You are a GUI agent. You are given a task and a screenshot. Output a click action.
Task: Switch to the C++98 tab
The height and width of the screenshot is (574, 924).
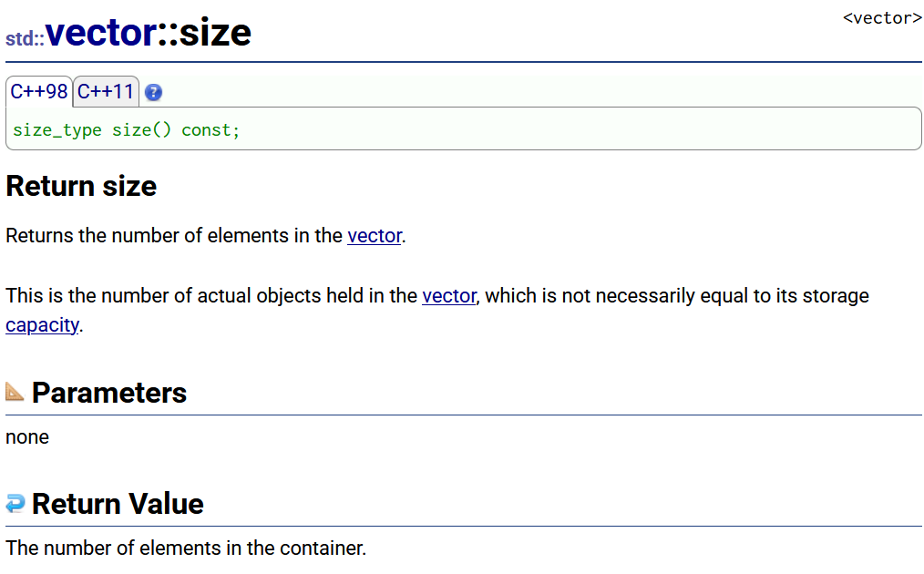click(39, 92)
